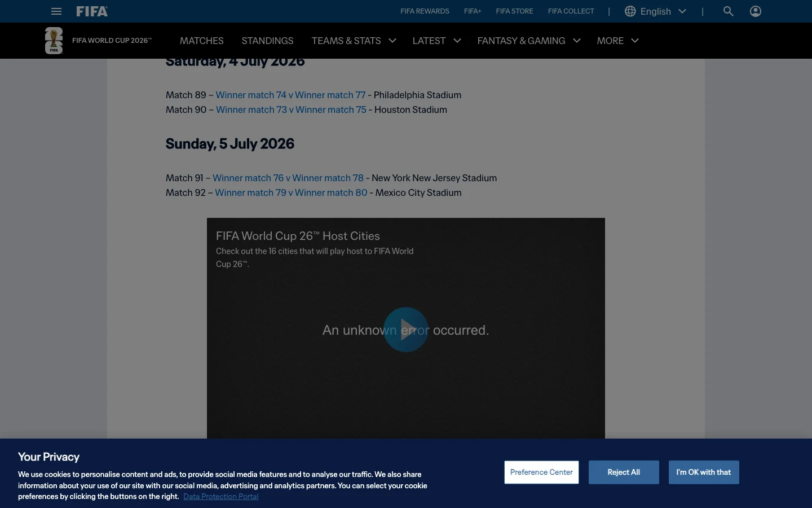This screenshot has height=508, width=812.
Task: Open the hamburger menu icon
Action: [x=56, y=11]
